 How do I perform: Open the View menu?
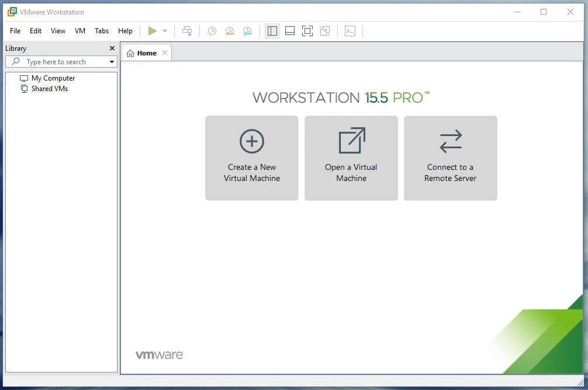tap(58, 31)
